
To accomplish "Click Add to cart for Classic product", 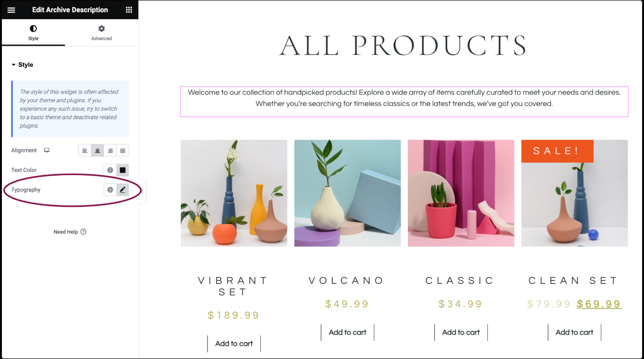I will pyautogui.click(x=460, y=333).
